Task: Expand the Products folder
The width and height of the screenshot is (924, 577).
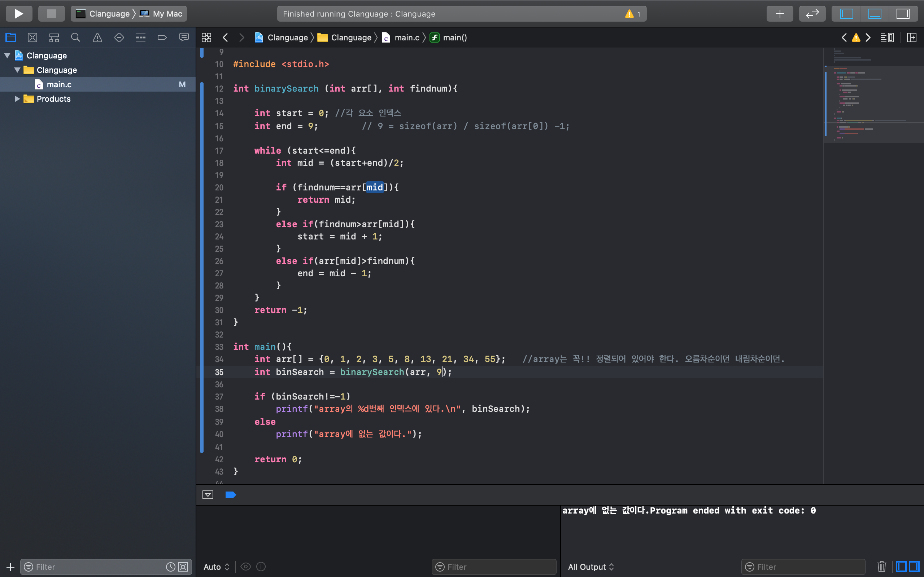Action: [x=17, y=99]
